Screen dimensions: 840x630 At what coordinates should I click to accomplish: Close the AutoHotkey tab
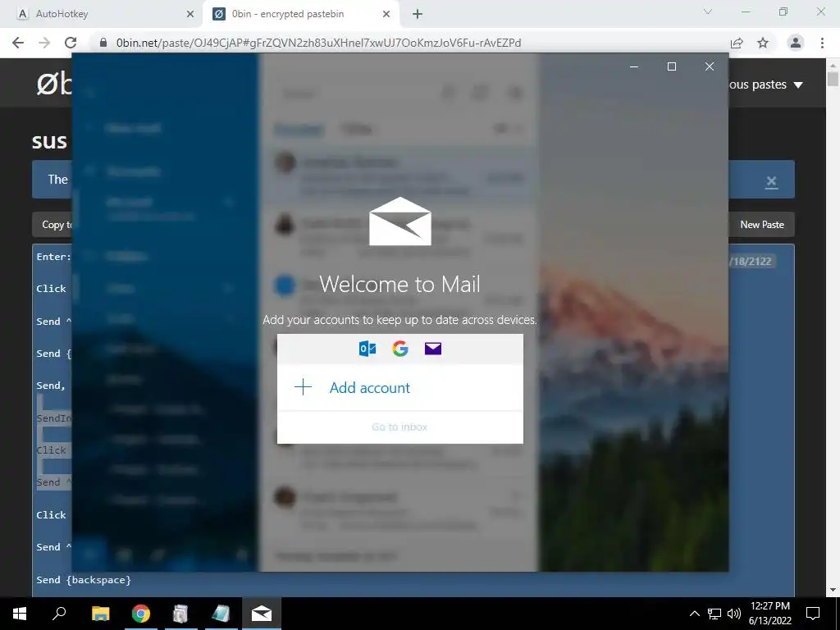(190, 15)
